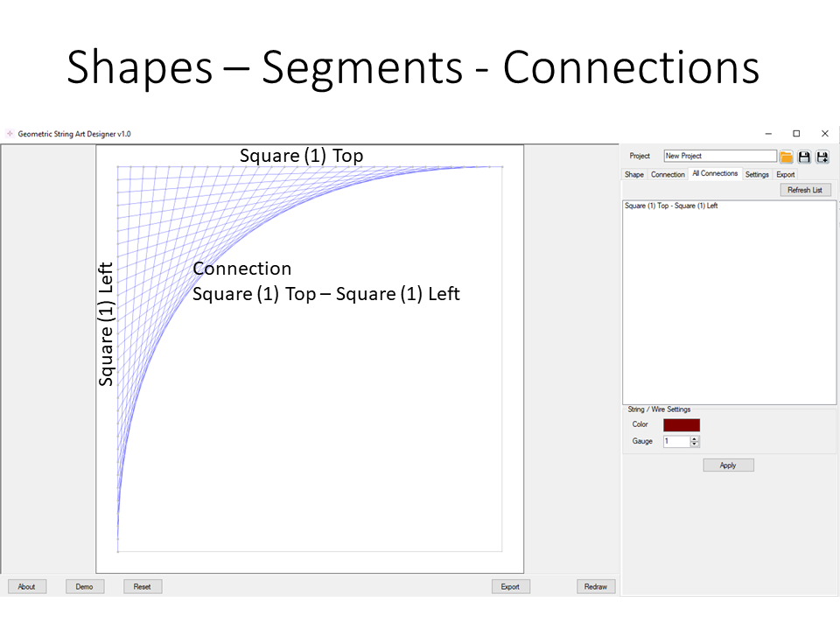The width and height of the screenshot is (840, 630).
Task: Open the Export tab
Action: (x=786, y=174)
